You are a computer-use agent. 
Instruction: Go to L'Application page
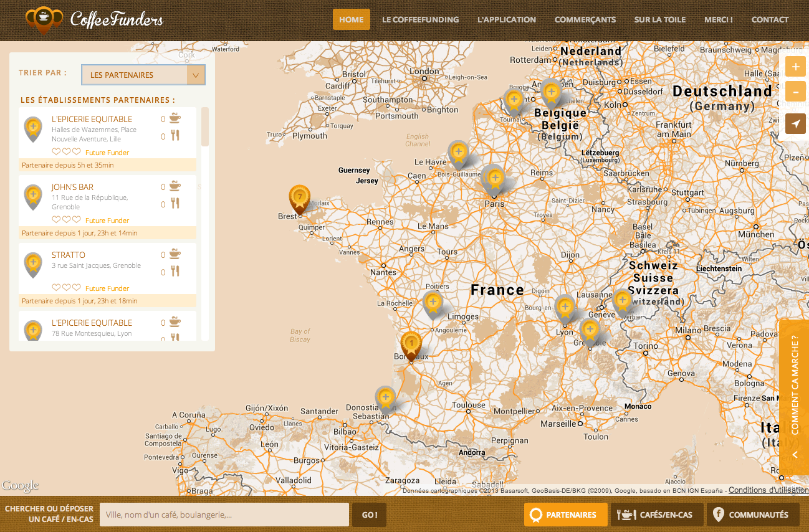pos(507,19)
